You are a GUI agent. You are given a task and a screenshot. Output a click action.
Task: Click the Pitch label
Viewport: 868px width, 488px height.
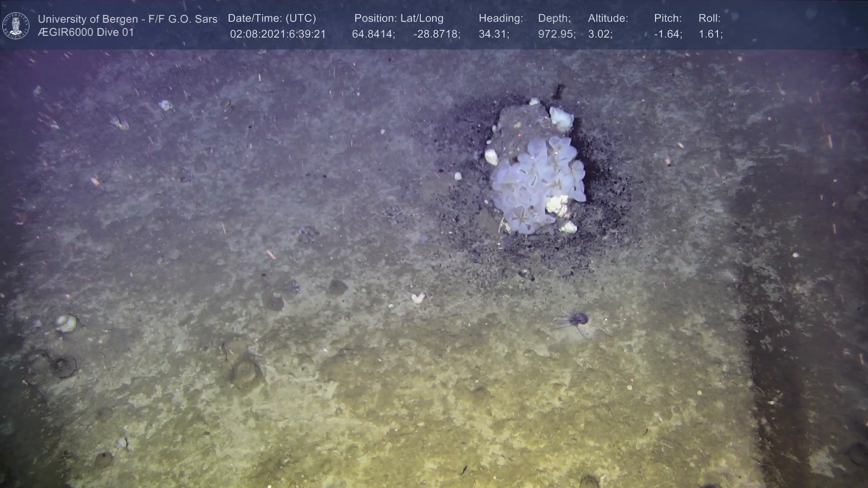point(668,19)
